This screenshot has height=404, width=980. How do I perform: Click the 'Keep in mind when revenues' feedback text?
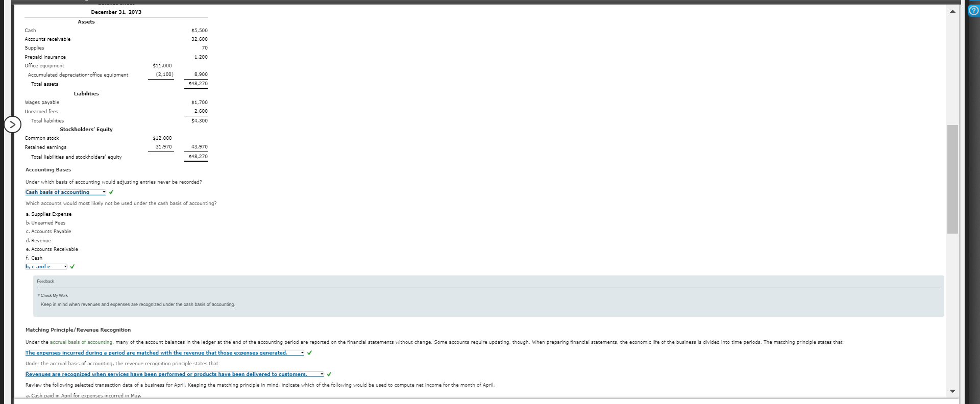coord(138,305)
